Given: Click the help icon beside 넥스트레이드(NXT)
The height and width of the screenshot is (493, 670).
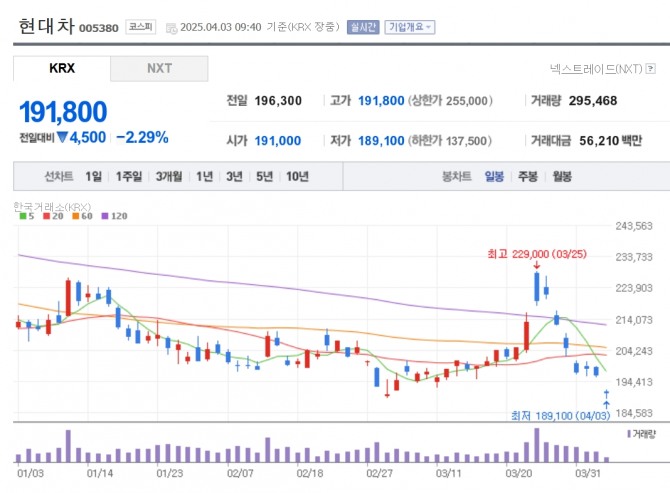Looking at the screenshot, I should (x=651, y=69).
